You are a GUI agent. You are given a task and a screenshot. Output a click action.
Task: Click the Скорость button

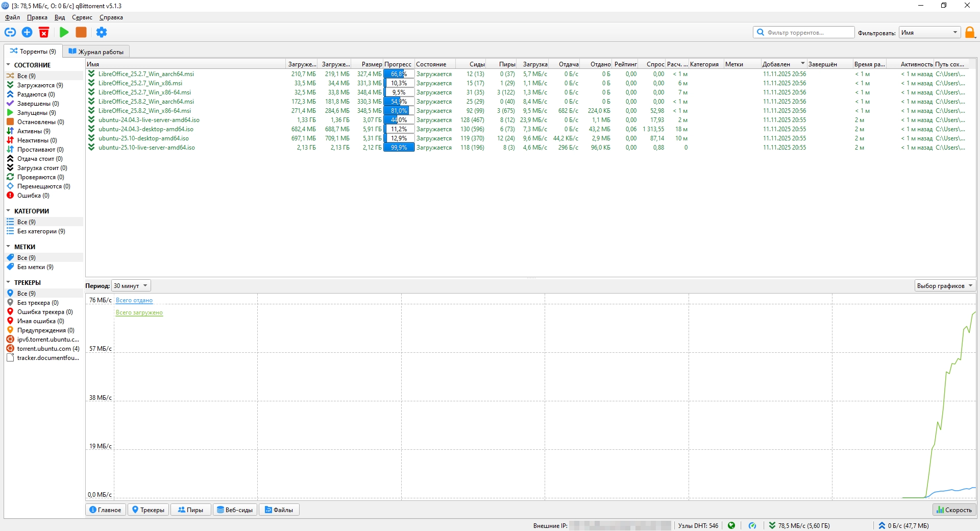pyautogui.click(x=954, y=510)
